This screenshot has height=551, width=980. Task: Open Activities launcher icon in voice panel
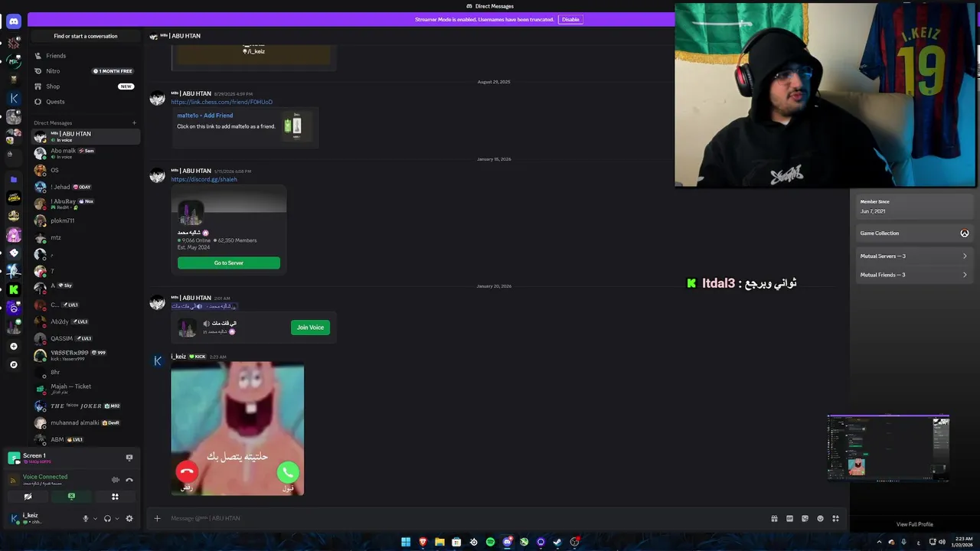115,497
